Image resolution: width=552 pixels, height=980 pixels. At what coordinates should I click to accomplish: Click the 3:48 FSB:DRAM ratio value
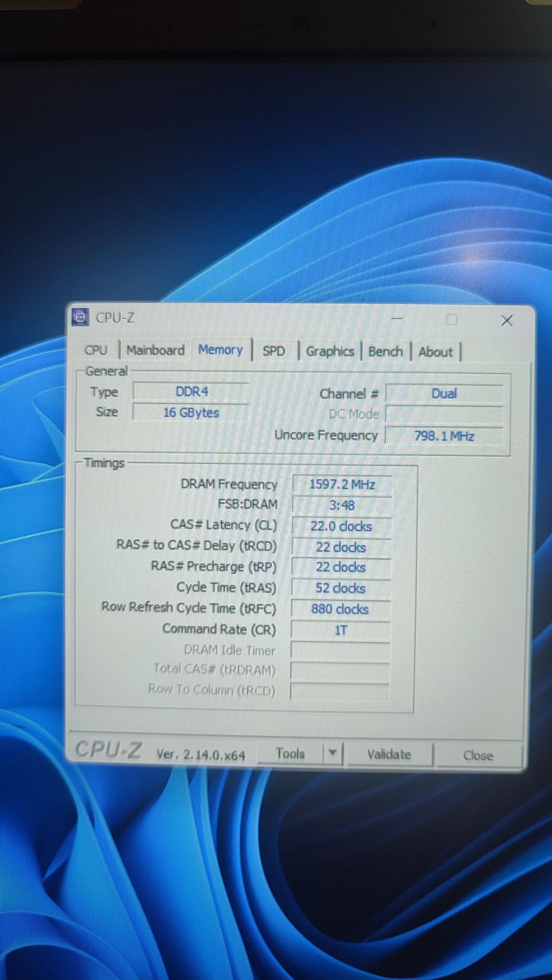342,505
